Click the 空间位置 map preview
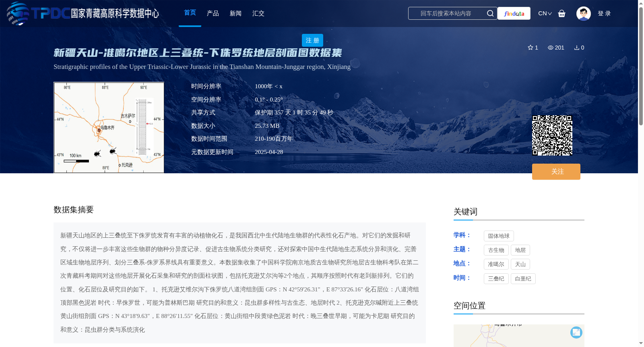 (519, 336)
